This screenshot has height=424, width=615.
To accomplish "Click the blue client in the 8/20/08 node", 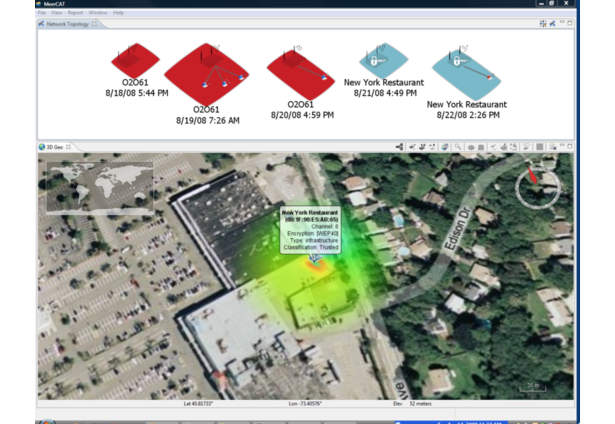I will click(x=324, y=78).
